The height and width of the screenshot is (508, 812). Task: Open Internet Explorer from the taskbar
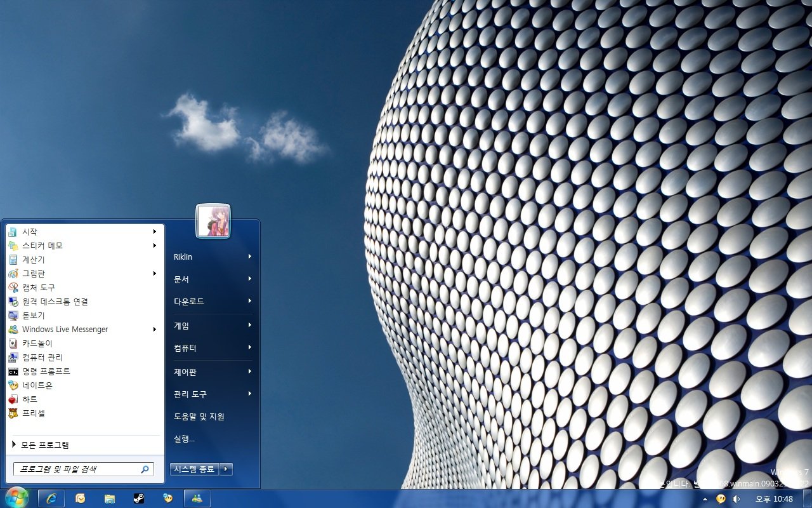click(51, 498)
